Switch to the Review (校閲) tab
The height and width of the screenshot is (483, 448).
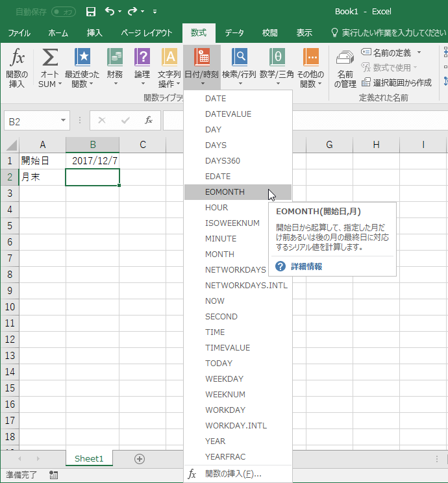click(269, 32)
